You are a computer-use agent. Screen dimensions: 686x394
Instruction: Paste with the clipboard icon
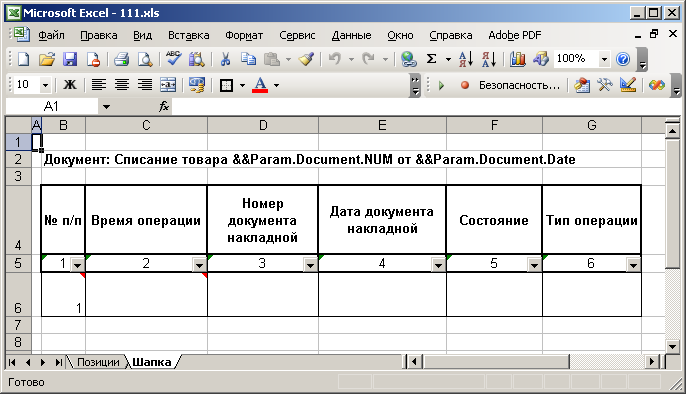[272, 59]
